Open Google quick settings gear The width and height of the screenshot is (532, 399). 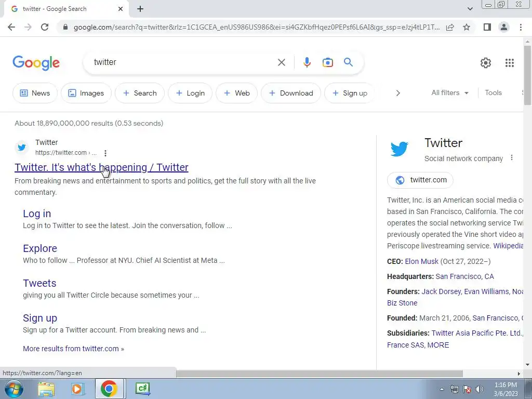(x=486, y=63)
